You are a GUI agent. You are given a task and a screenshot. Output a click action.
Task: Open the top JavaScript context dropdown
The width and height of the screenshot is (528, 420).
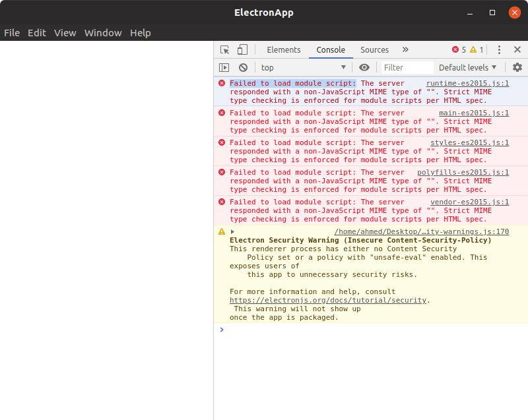[304, 68]
